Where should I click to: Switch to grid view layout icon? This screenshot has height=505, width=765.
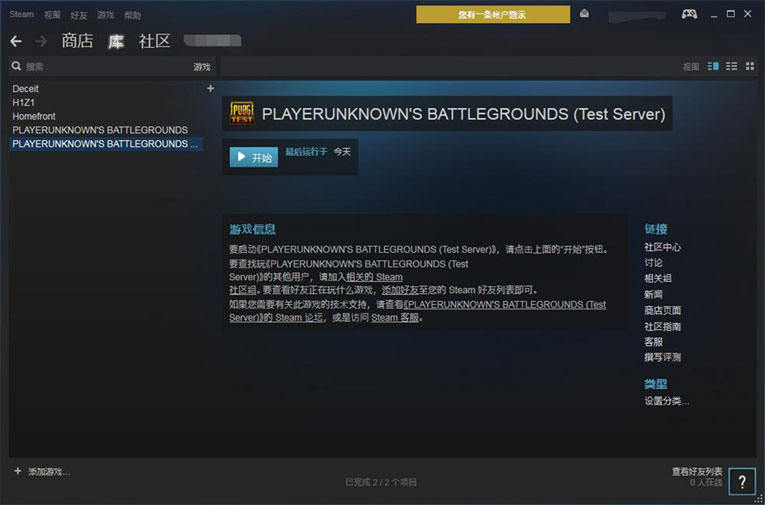749,66
